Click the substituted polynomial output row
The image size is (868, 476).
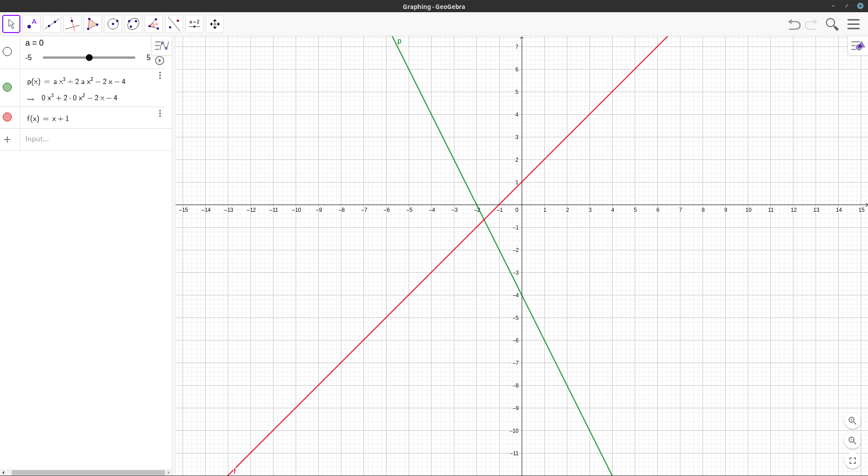pyautogui.click(x=79, y=98)
